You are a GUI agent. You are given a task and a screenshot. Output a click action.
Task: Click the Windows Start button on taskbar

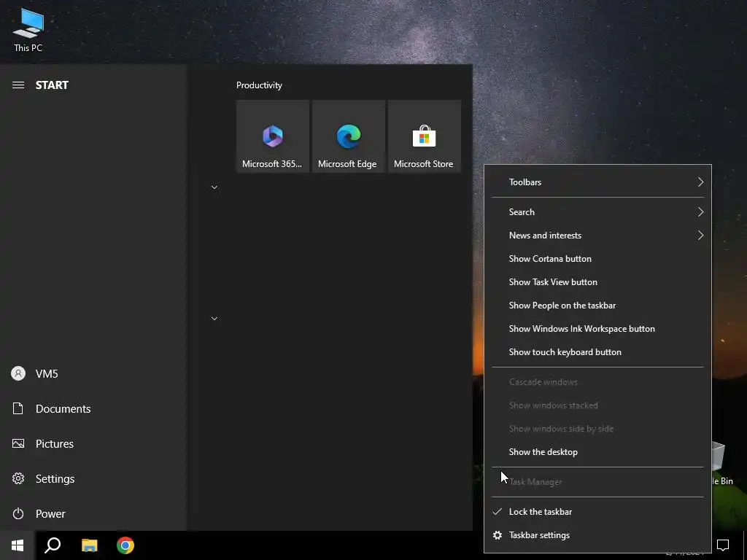pyautogui.click(x=18, y=545)
